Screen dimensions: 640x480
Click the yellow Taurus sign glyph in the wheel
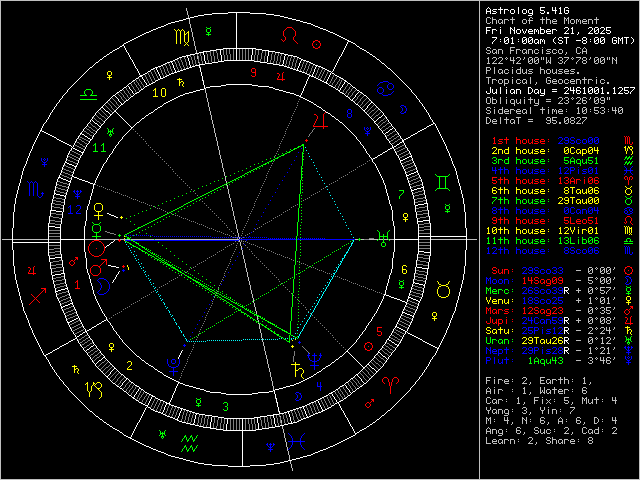tap(444, 289)
